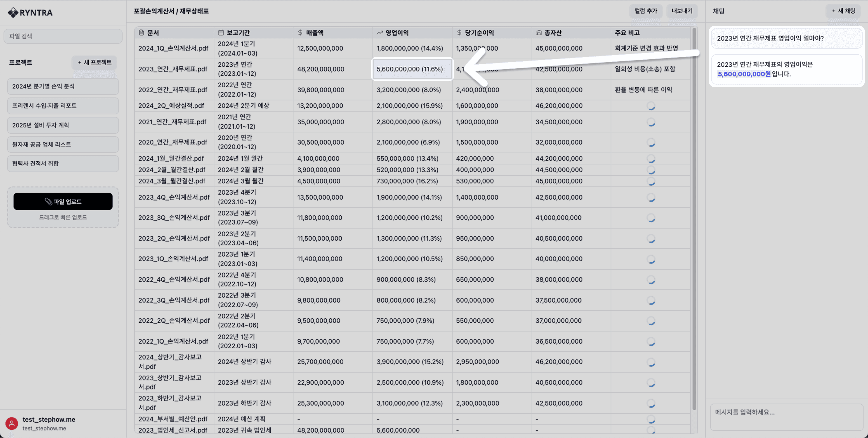The image size is (868, 438).
Task: Click building icon in 총자산 header
Action: 539,33
